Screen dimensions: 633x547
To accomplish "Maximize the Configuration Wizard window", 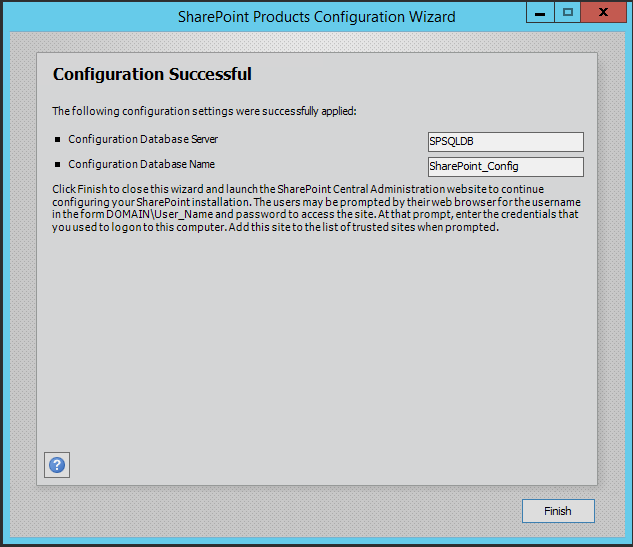I will pyautogui.click(x=568, y=13).
